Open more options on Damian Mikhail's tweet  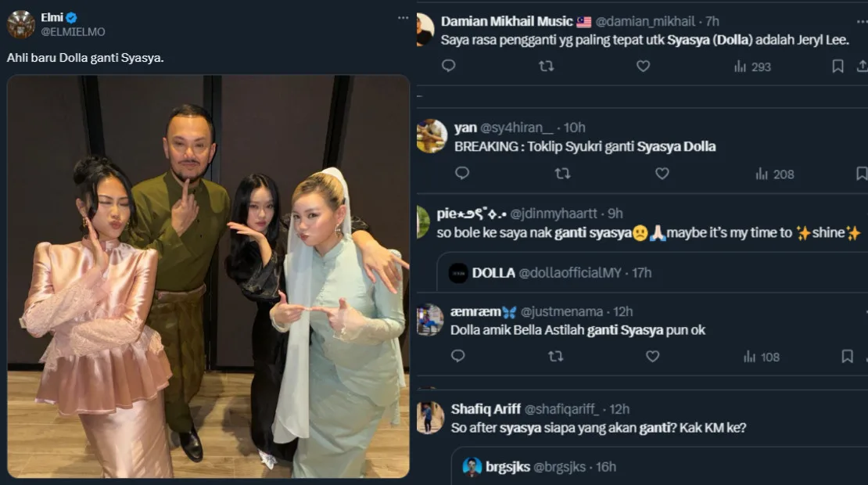tap(862, 21)
